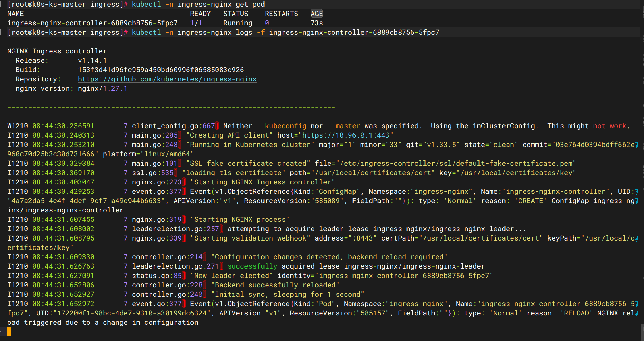Click the highlighted AGE column header
The height and width of the screenshot is (341, 644).
coord(316,14)
